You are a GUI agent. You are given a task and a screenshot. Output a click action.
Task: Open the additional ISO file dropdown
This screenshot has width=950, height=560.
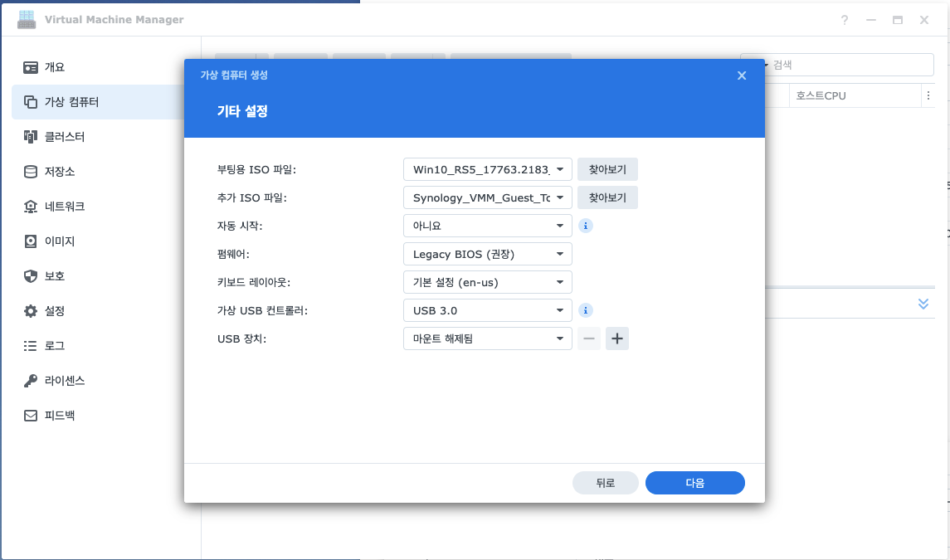click(x=488, y=197)
